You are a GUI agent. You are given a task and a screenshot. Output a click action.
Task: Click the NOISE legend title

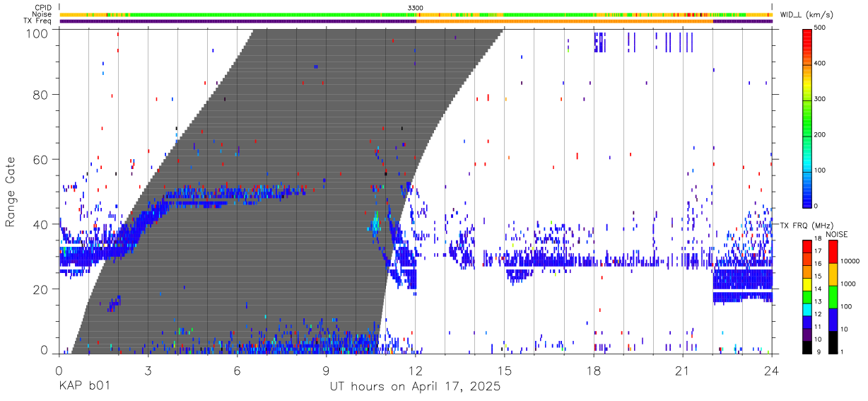point(838,234)
